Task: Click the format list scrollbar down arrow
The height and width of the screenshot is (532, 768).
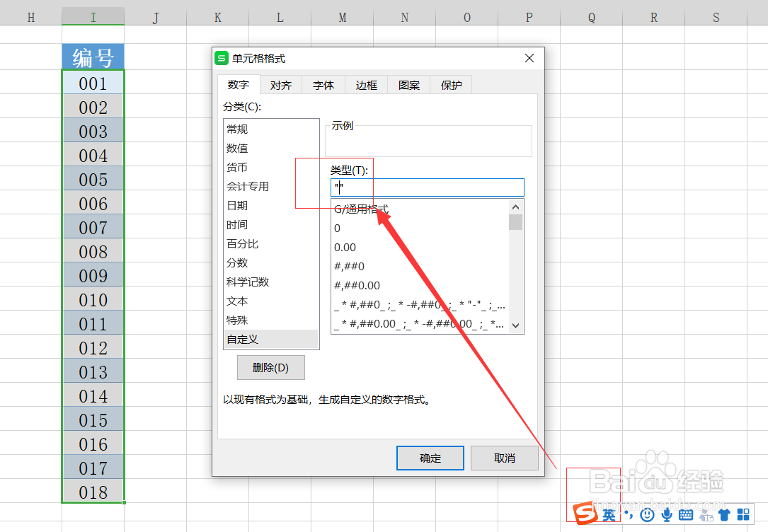Action: click(515, 325)
